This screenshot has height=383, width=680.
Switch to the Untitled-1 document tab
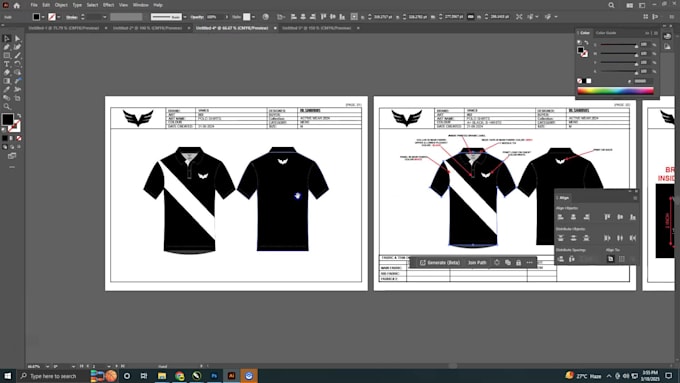pyautogui.click(x=64, y=28)
